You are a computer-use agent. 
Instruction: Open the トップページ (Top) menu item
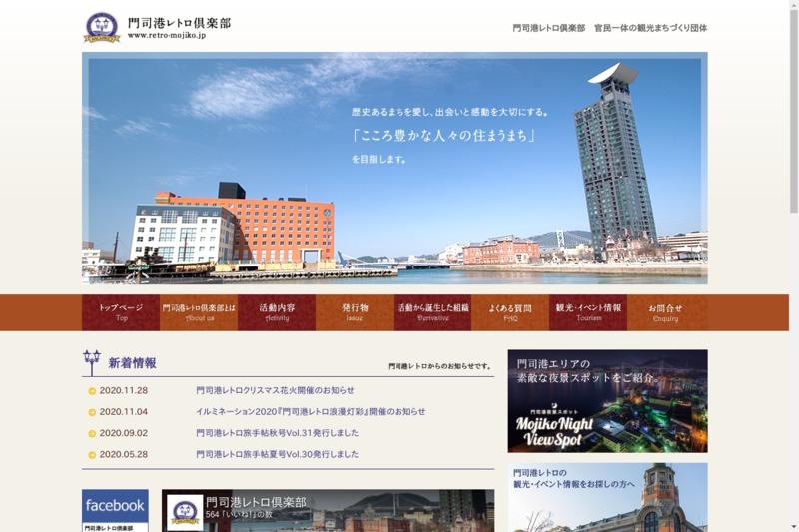(x=121, y=312)
